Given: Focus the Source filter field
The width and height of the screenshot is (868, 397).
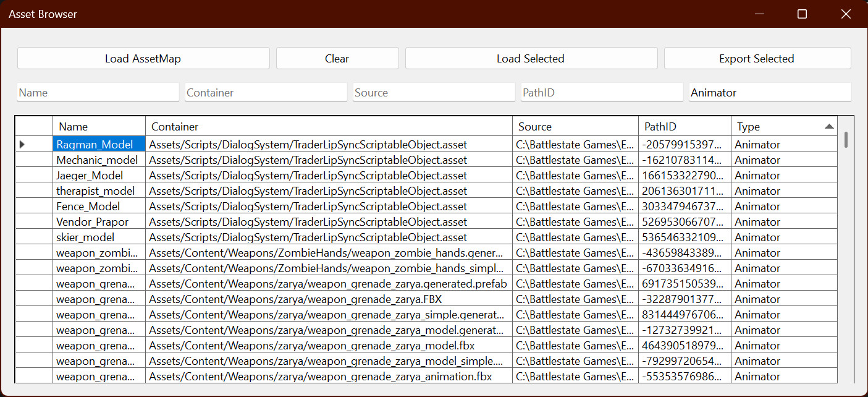Looking at the screenshot, I should tap(434, 92).
